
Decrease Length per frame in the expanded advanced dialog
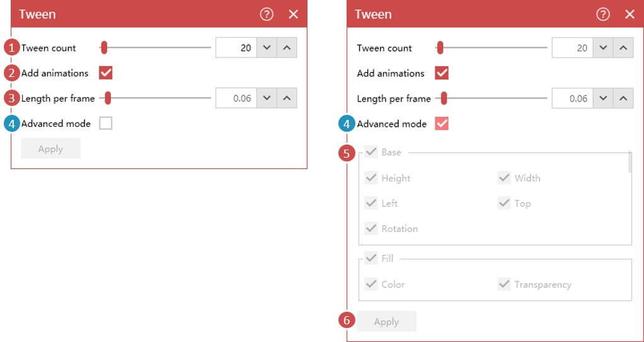tap(602, 98)
